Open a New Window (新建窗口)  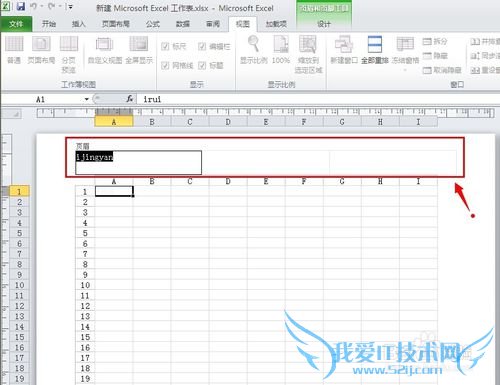(344, 50)
